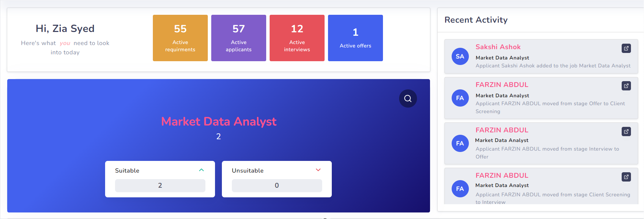Screen dimensions: 644x219
Task: Select the Active requirements card showing 55
Action: [x=180, y=38]
